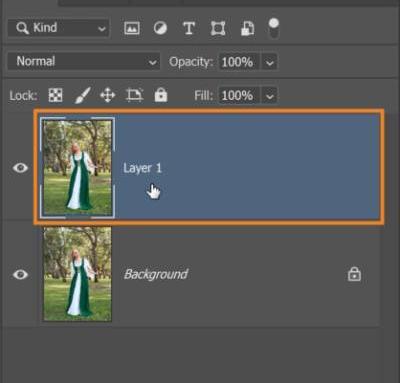Toggle layer filtering on/off switch

274,28
